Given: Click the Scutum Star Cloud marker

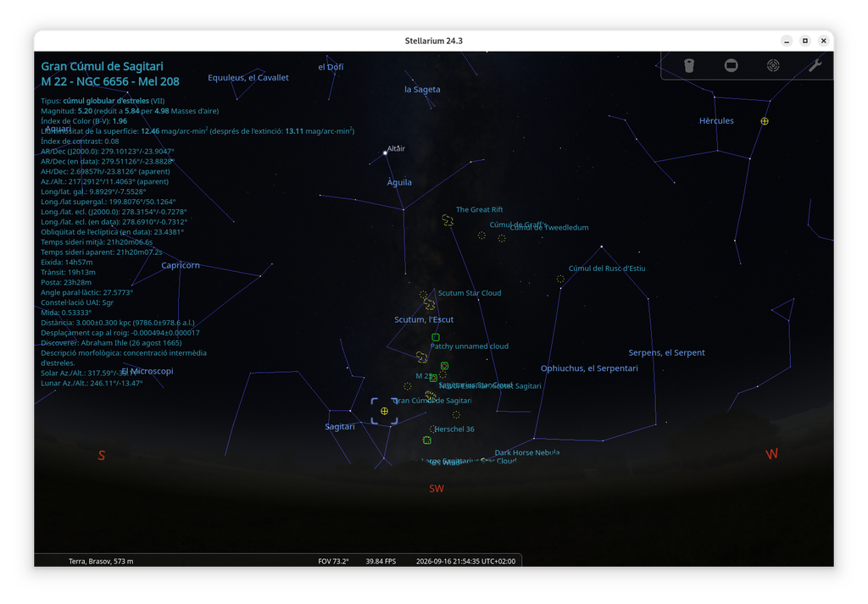Looking at the screenshot, I should coord(429,303).
